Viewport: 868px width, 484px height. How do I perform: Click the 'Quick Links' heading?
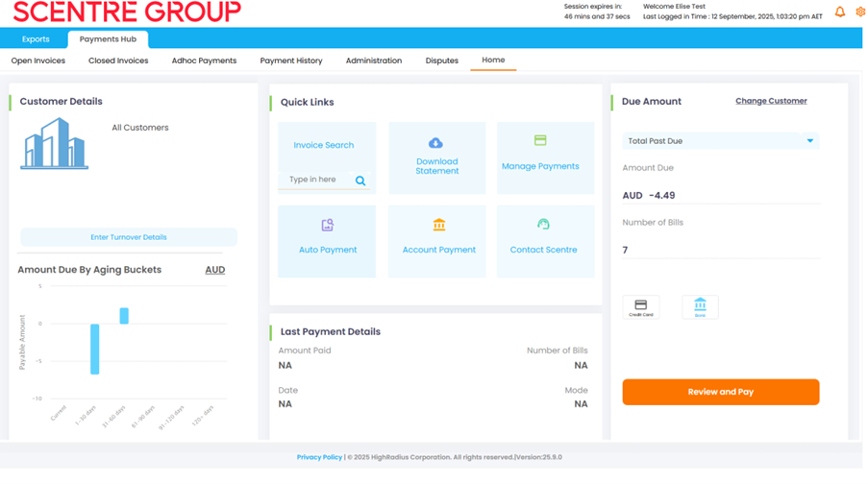(x=308, y=103)
